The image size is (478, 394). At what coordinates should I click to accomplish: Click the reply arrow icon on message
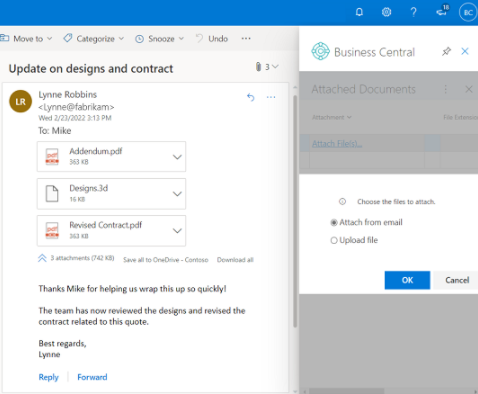click(251, 97)
